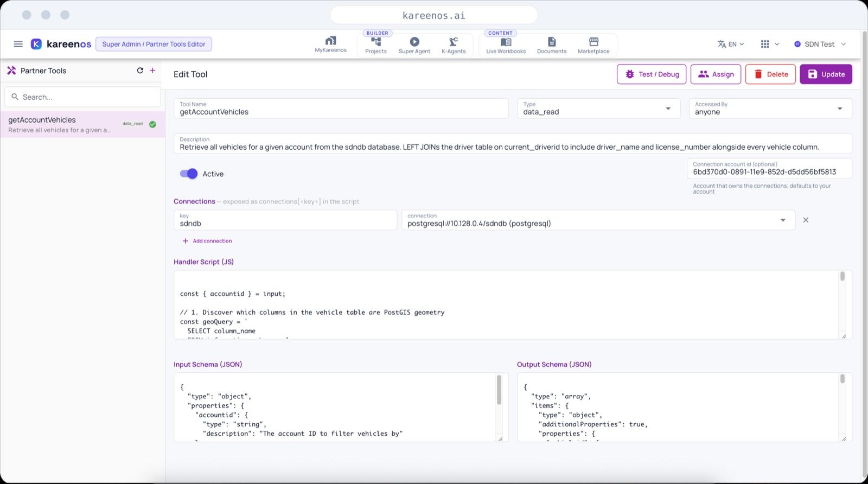This screenshot has height=484, width=868.
Task: Open K-Agents section
Action: point(454,46)
